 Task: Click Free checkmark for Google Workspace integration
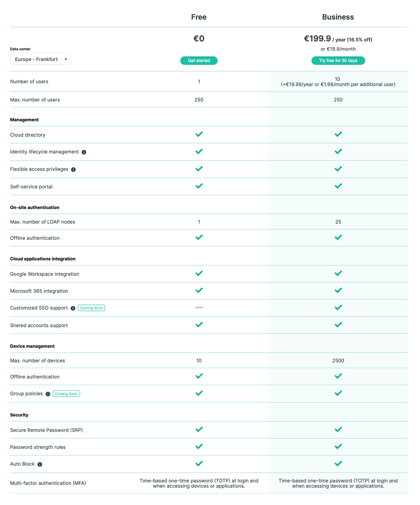(x=199, y=273)
